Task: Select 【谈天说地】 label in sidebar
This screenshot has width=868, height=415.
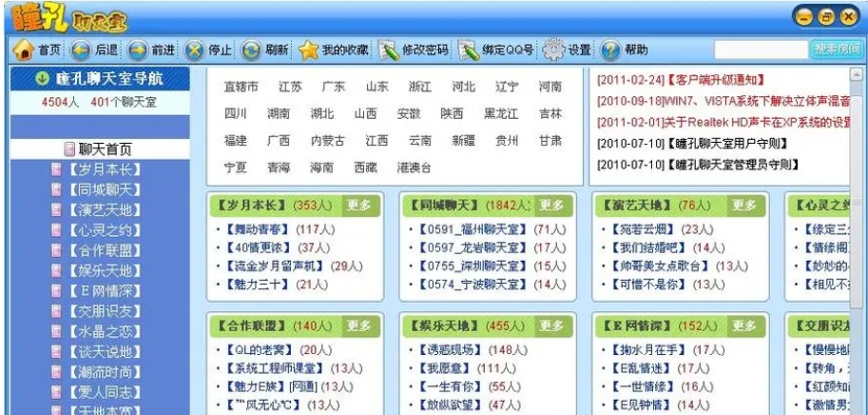Action: 104,352
